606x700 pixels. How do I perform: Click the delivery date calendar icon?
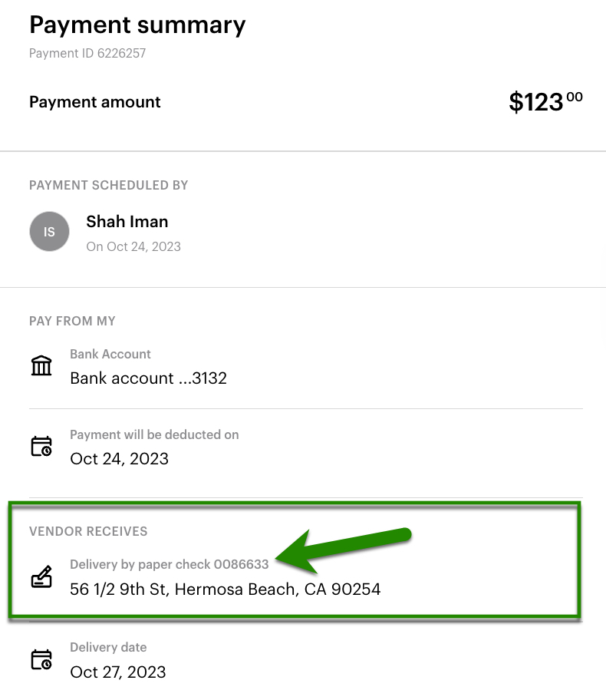point(41,659)
